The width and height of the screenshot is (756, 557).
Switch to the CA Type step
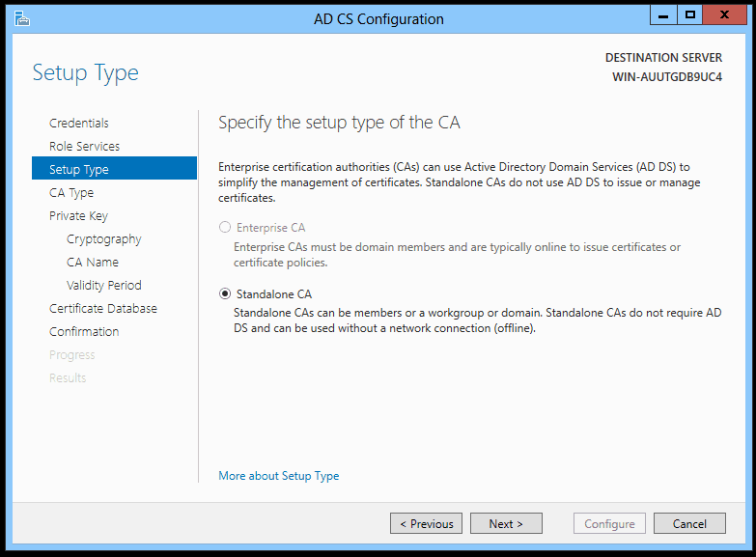point(71,192)
